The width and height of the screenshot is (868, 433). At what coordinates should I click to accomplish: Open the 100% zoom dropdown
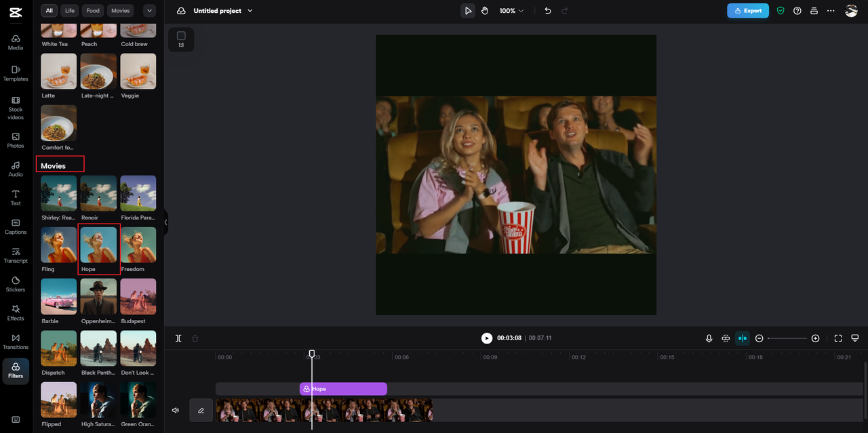click(512, 11)
